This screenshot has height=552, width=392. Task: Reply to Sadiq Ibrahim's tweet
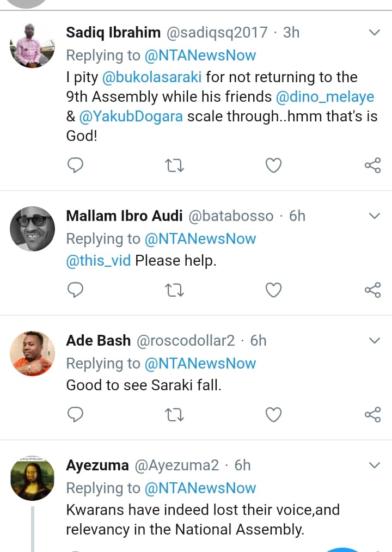click(75, 165)
